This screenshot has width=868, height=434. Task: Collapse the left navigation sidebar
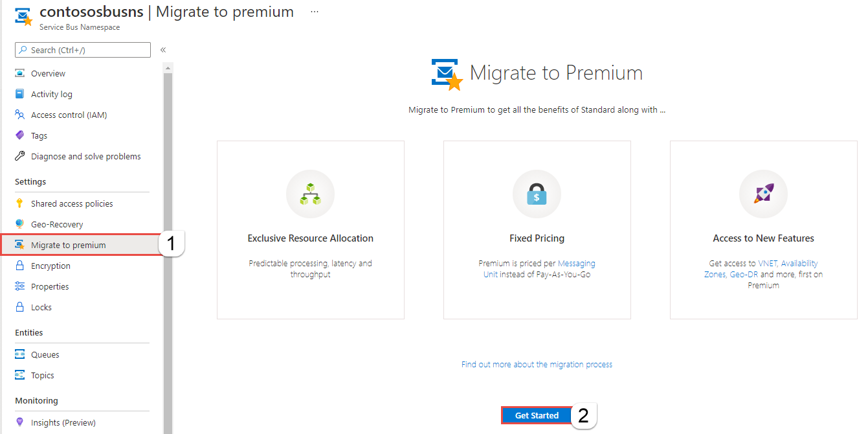point(162,49)
